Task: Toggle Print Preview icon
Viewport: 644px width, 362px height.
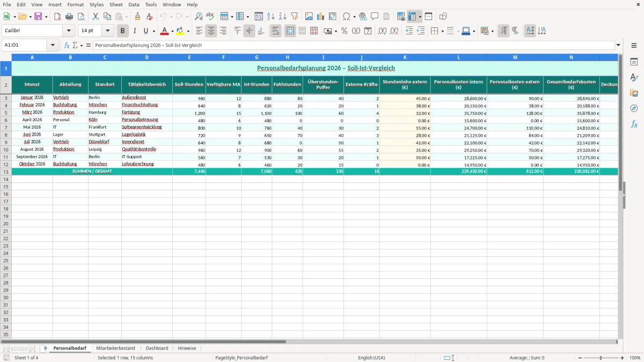Action: click(81, 17)
